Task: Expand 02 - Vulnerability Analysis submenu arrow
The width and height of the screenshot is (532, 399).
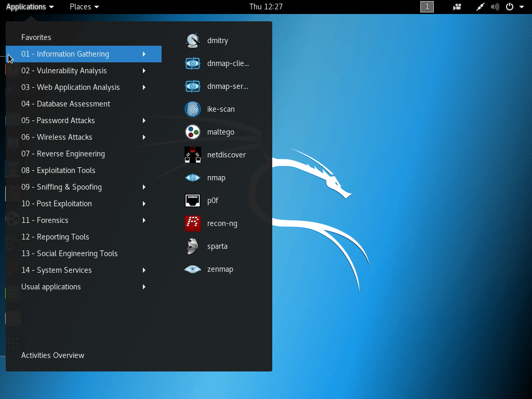Action: point(144,71)
